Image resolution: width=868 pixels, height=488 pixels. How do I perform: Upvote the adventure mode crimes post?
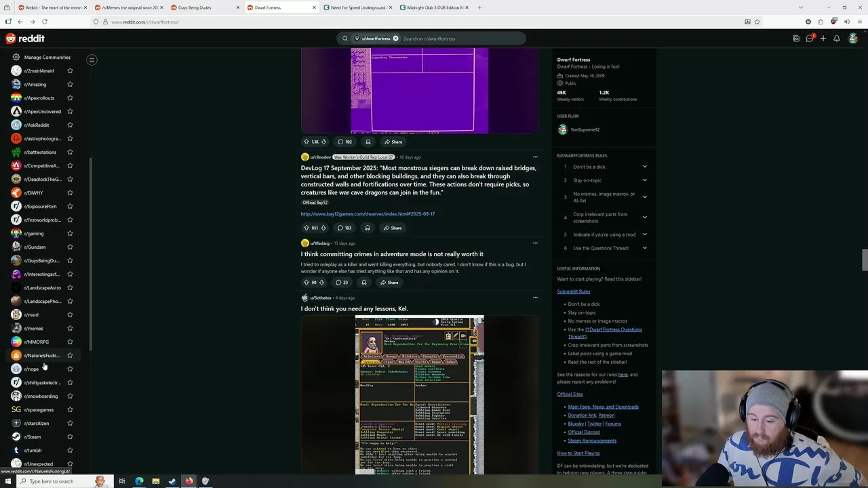306,282
